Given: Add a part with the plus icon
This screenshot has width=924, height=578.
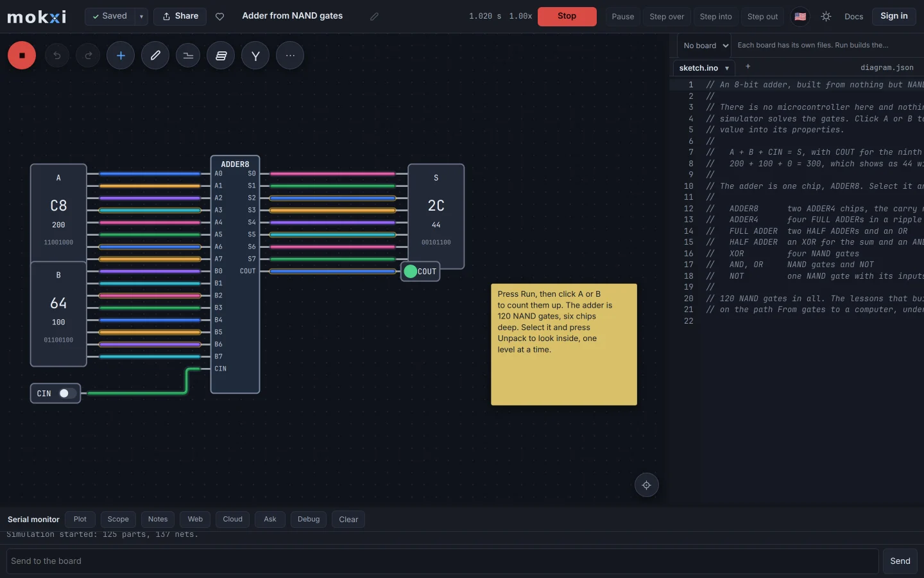Looking at the screenshot, I should (121, 55).
